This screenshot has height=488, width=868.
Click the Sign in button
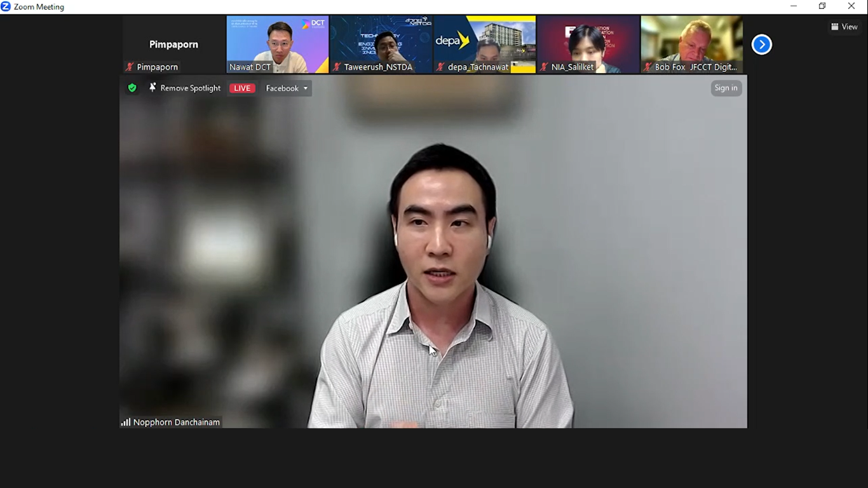coord(726,88)
